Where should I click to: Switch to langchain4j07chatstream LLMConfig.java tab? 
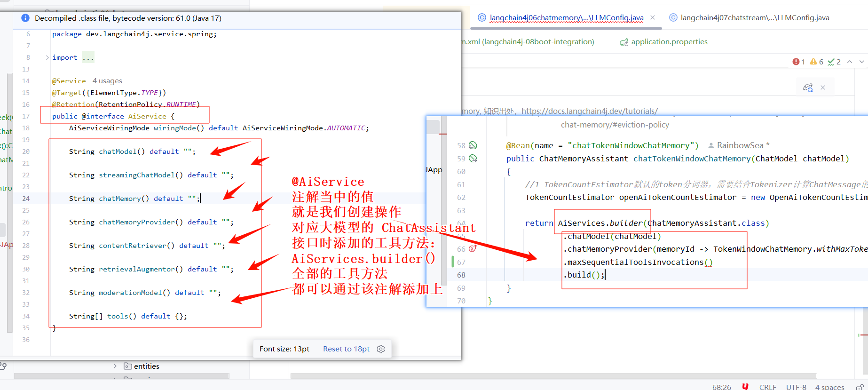(754, 18)
